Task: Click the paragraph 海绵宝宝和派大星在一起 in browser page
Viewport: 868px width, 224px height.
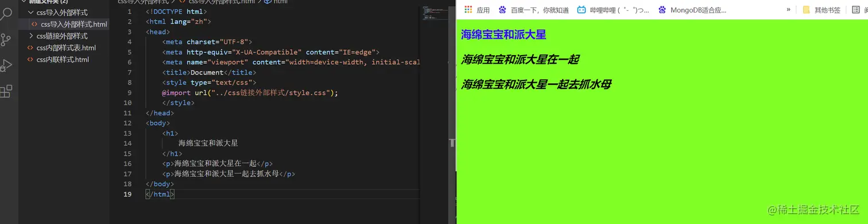Action: 520,59
